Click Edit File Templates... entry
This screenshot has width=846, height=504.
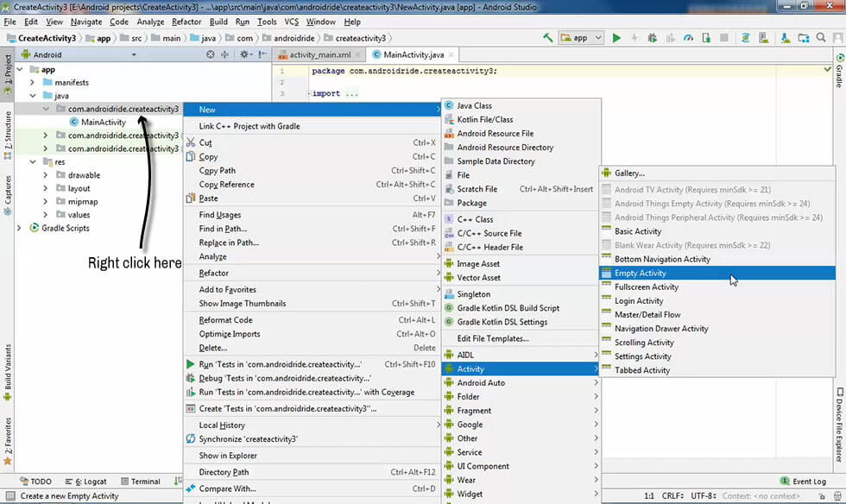pos(521,339)
